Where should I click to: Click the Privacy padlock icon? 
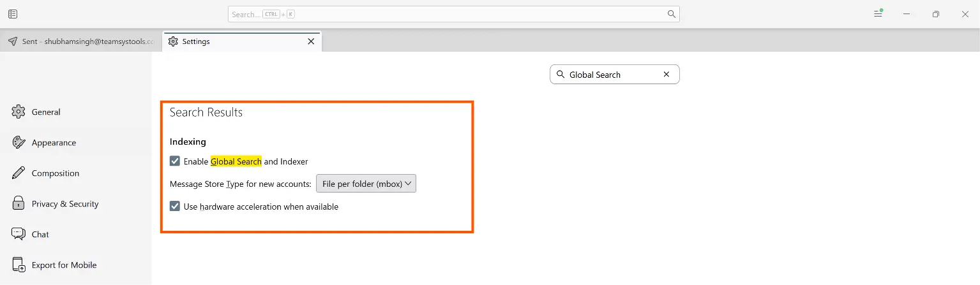tap(19, 203)
